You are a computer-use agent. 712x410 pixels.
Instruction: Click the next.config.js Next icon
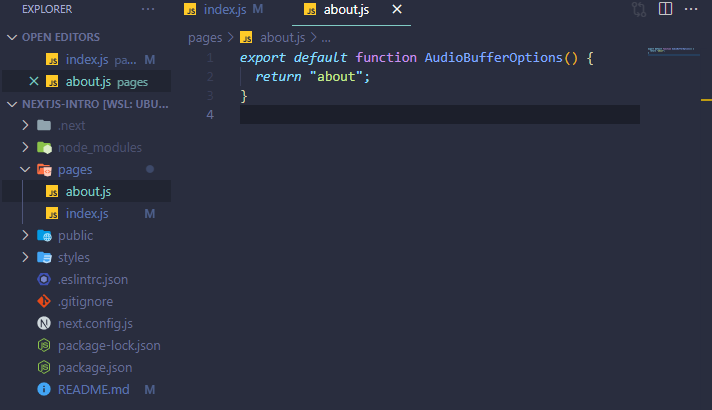(x=44, y=323)
